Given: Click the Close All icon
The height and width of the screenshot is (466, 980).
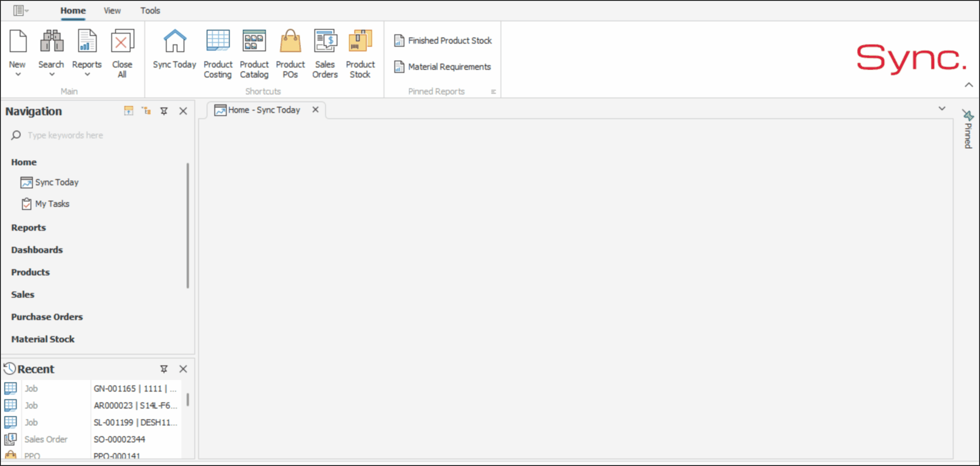Looking at the screenshot, I should (122, 41).
